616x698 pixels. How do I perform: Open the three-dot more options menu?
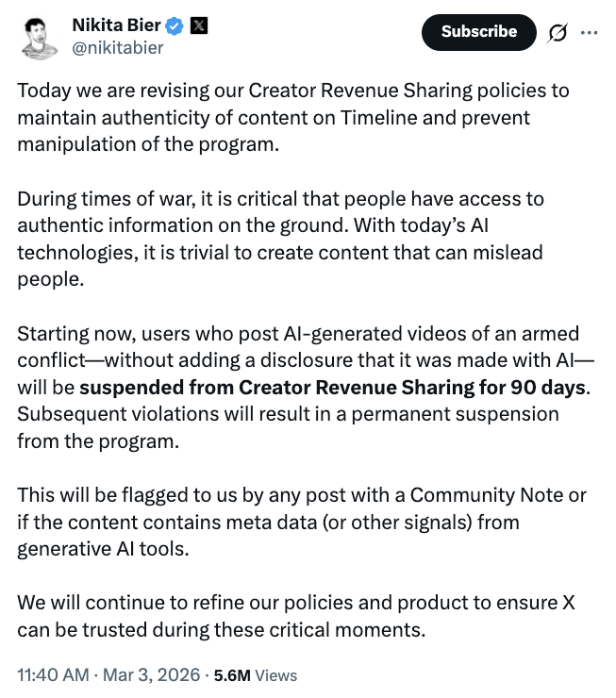pos(590,32)
